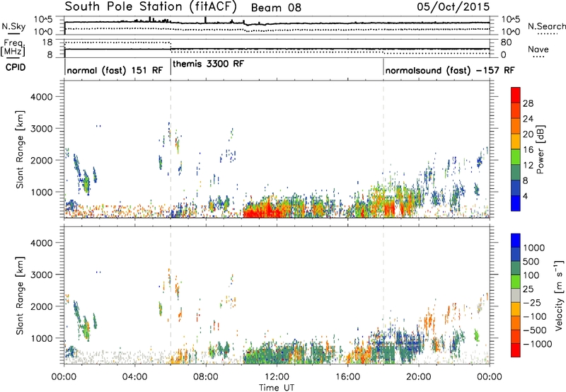Click the red bottom segment of Velocity colorbar

(516, 350)
